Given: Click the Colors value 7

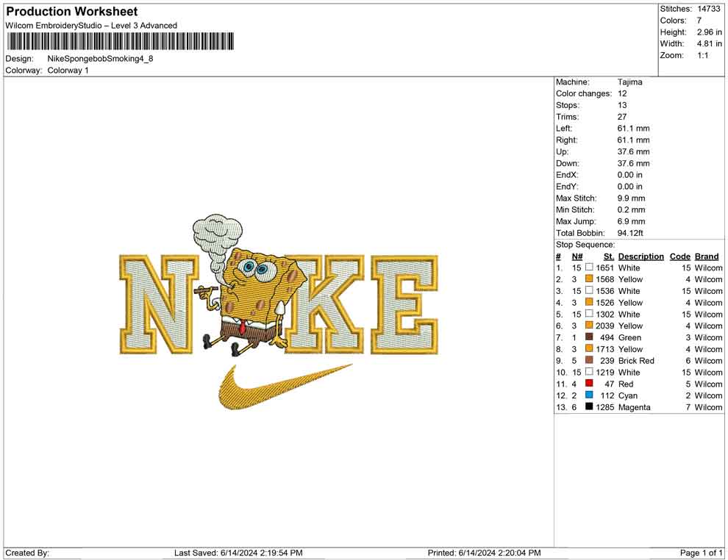Looking at the screenshot, I should (x=699, y=21).
